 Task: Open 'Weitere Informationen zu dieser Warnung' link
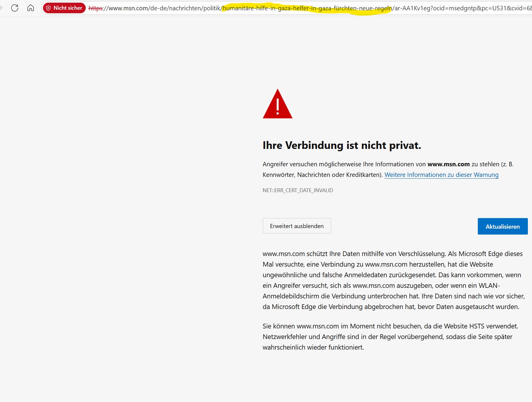coord(441,175)
